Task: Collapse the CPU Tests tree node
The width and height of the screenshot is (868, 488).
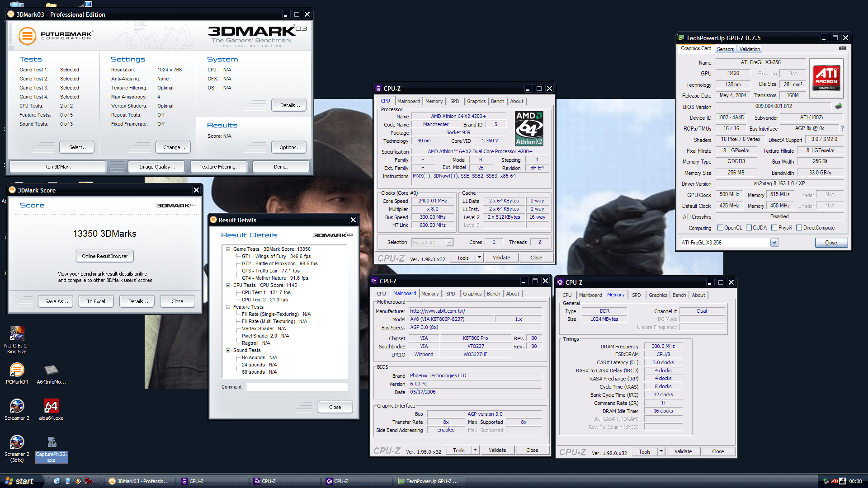Action: [228, 285]
